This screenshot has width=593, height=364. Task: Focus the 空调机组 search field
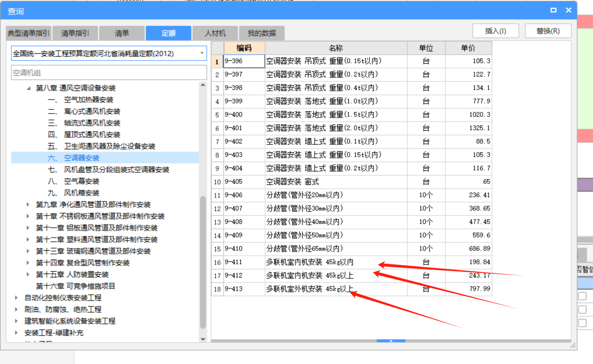(109, 73)
